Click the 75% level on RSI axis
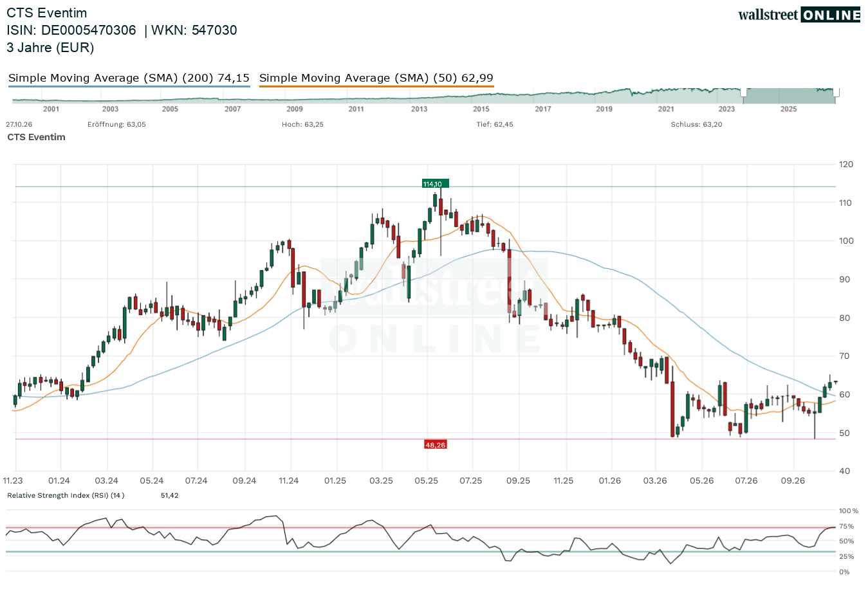Screen dimensions: 868x589 [847, 527]
